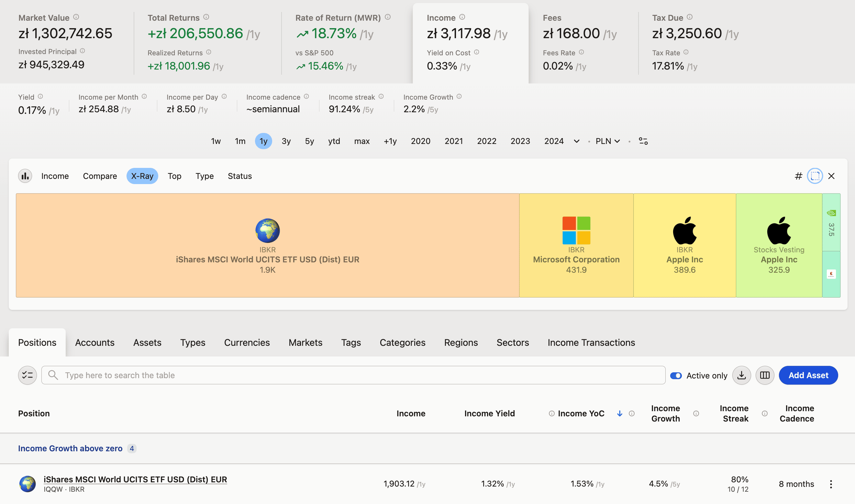The height and width of the screenshot is (504, 855).
Task: Select the 2024 year filter
Action: click(554, 141)
